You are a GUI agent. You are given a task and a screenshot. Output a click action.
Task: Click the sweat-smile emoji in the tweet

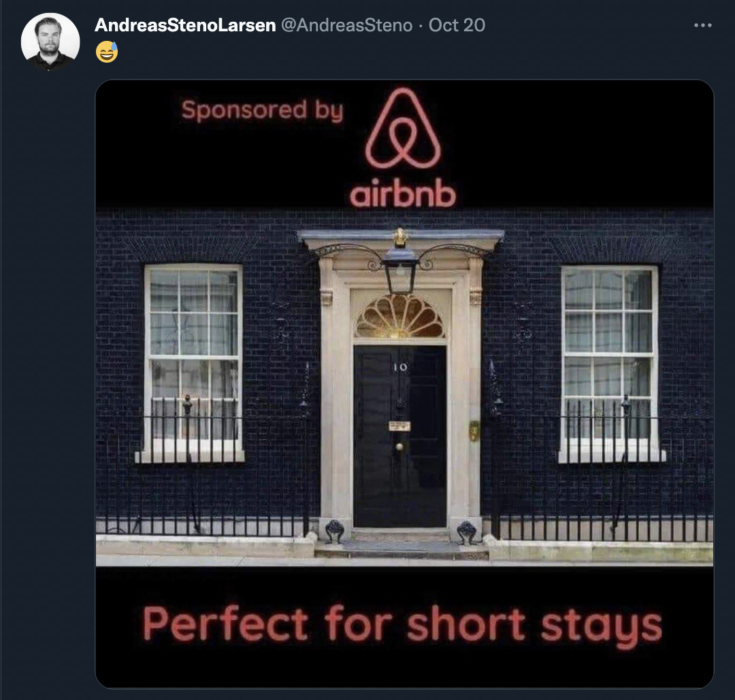pyautogui.click(x=107, y=52)
